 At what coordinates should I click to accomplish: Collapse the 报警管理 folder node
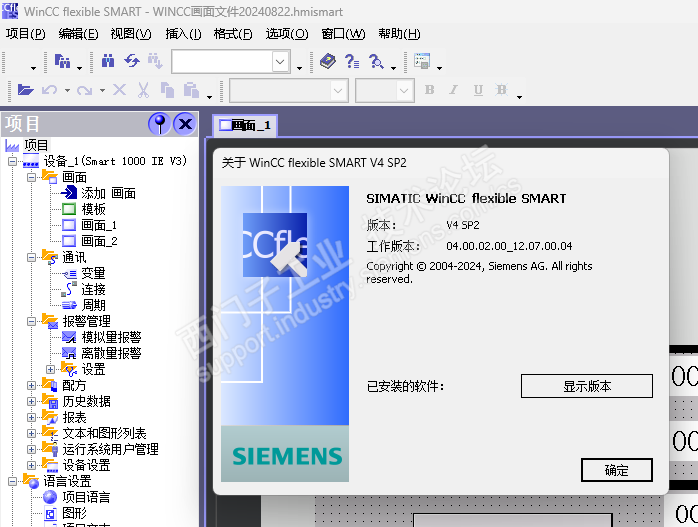pyautogui.click(x=31, y=321)
